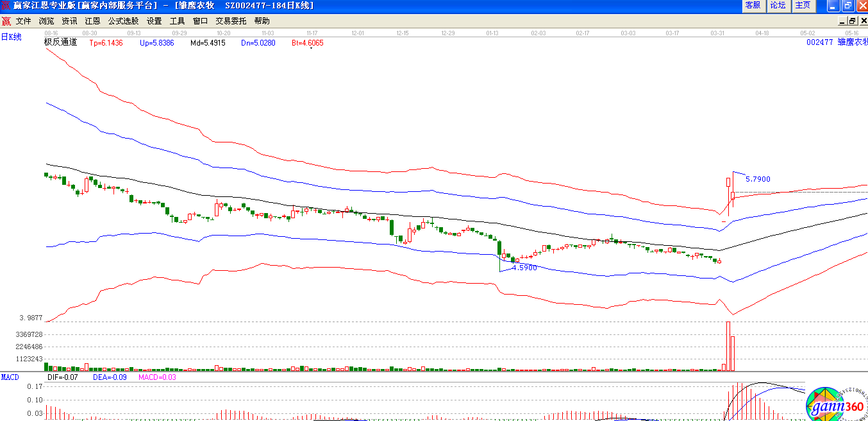
Task: Open the 资讯 menu
Action: 69,21
